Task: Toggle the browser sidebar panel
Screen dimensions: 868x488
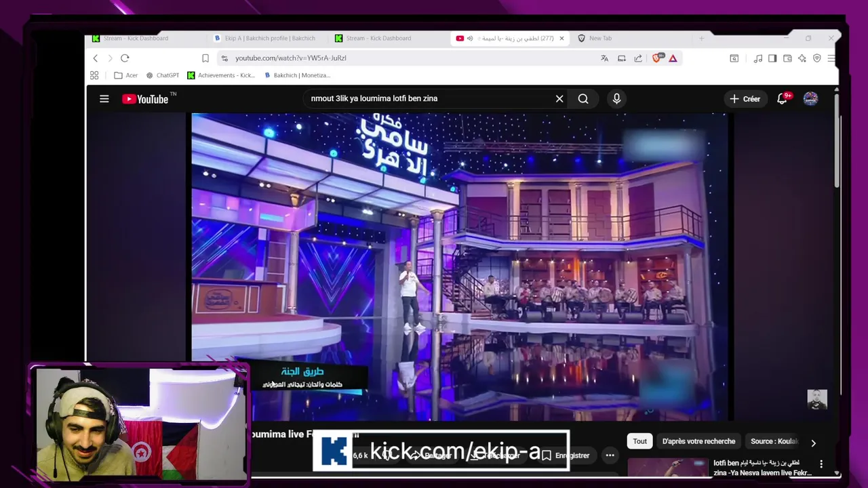Action: click(x=772, y=58)
